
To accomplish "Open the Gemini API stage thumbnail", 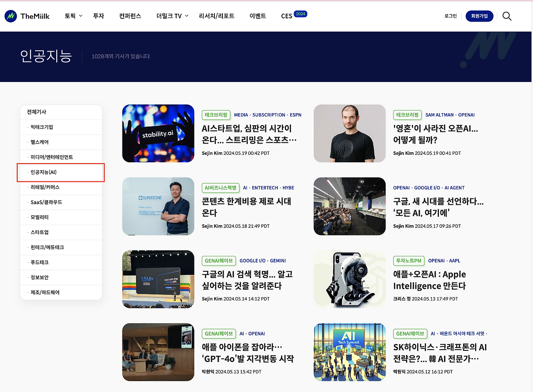I will click(158, 279).
